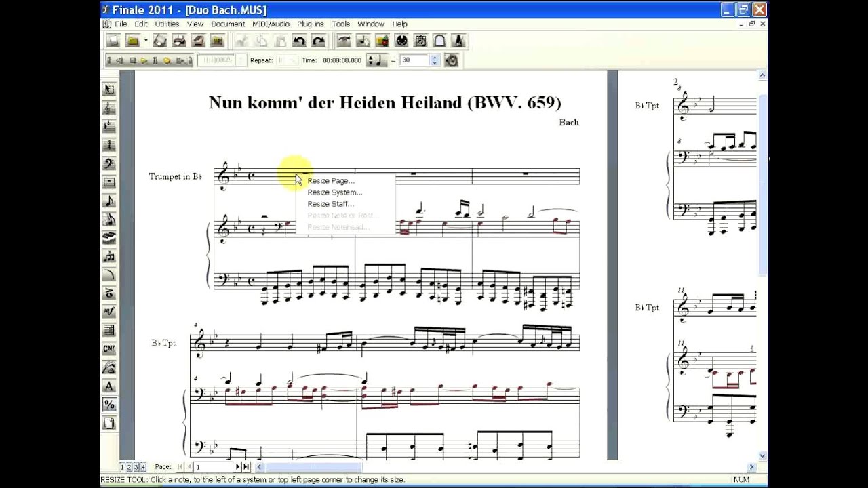Click the page number field
This screenshot has height=488, width=868.
(213, 467)
